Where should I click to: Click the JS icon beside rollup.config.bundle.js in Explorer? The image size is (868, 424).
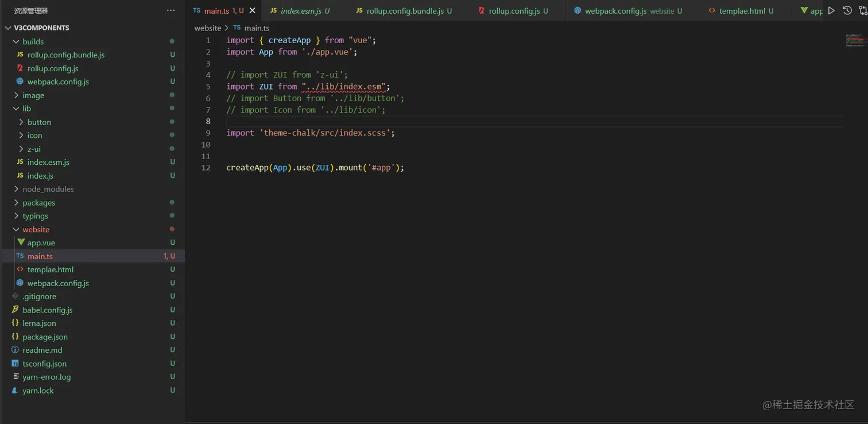coord(20,55)
